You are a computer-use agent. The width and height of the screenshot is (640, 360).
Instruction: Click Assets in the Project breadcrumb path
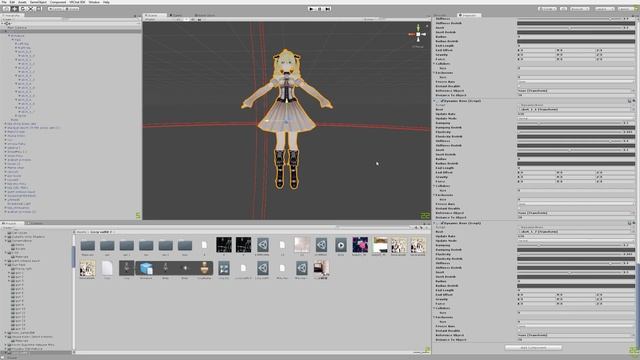[81, 232]
